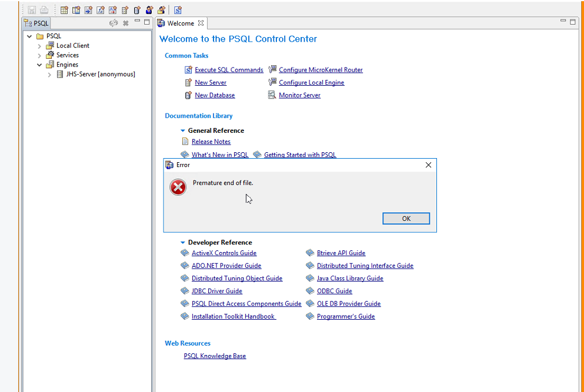This screenshot has width=584, height=392.
Task: Open the ADO.NET Provider Guide link
Action: click(x=226, y=266)
